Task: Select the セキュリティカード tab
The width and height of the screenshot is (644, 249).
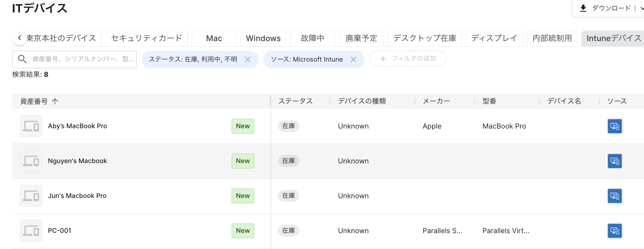Action: pos(146,38)
